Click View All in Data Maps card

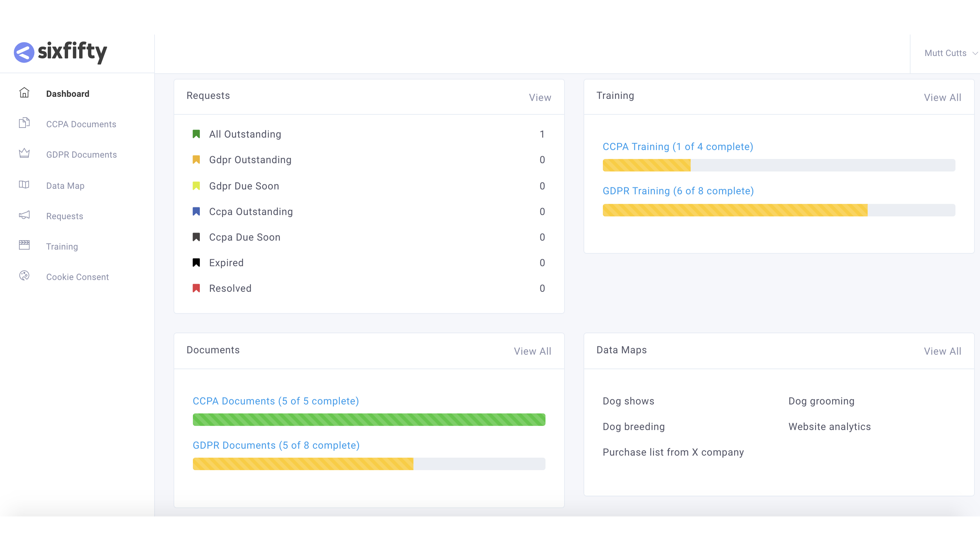pos(942,351)
